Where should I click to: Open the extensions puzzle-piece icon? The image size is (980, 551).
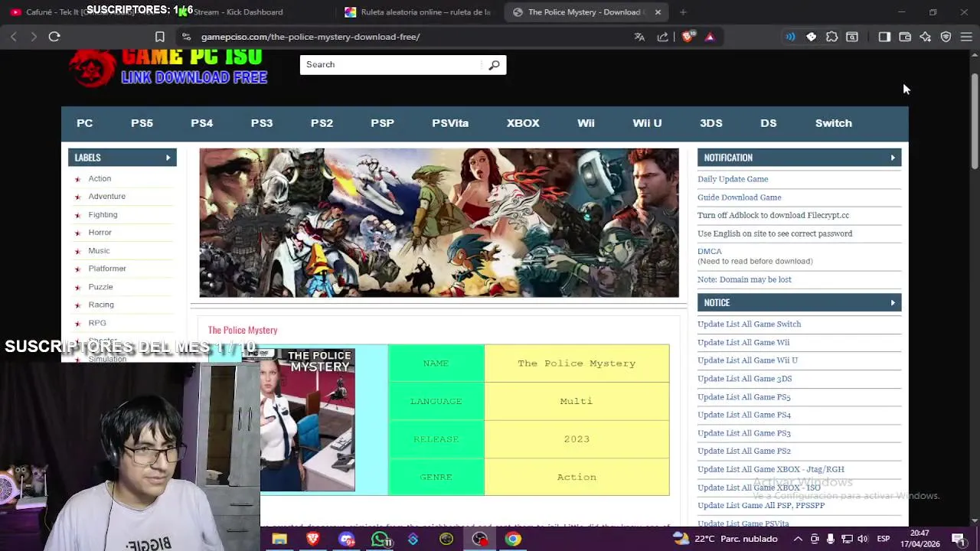pos(831,37)
